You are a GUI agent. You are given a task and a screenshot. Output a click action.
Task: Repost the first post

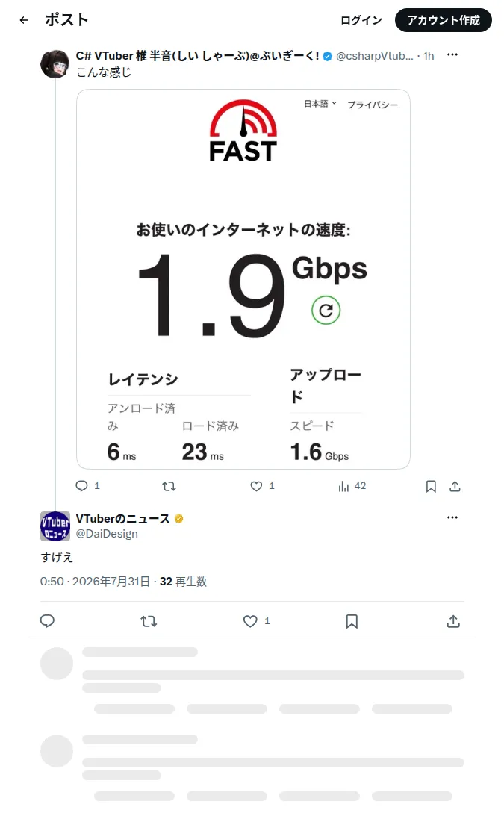click(169, 486)
